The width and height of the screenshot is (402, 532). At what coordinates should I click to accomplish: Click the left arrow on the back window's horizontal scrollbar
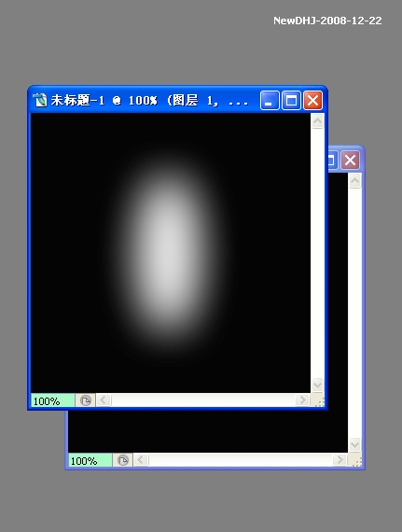click(x=141, y=460)
